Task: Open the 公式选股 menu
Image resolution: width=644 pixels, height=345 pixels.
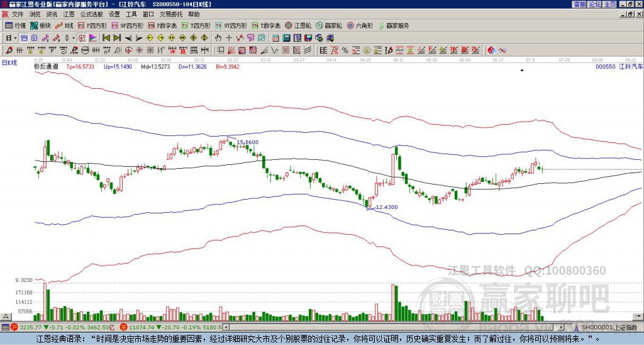Action: click(91, 14)
